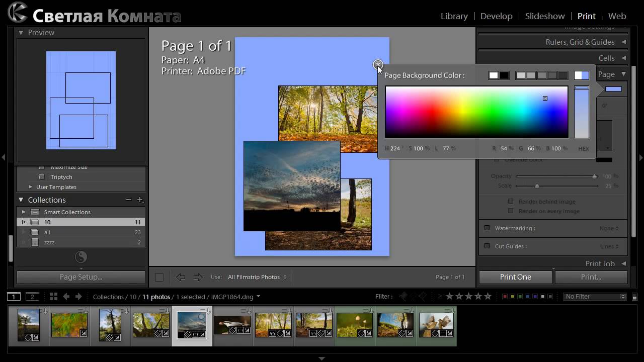Pick the white preset color swatch
Screen dimensions: 644x362
coord(493,75)
